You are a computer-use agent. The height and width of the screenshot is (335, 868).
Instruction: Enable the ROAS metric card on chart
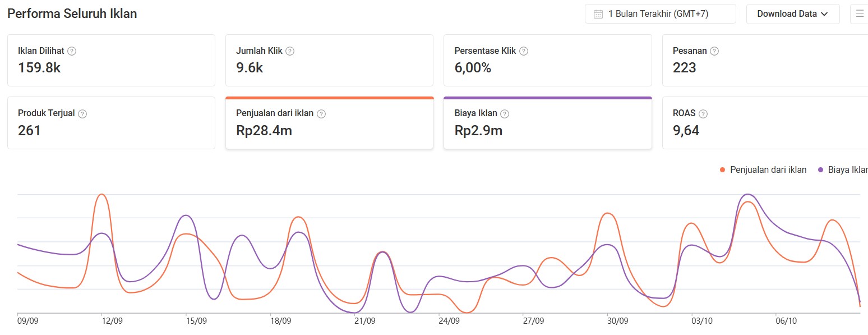[765, 123]
